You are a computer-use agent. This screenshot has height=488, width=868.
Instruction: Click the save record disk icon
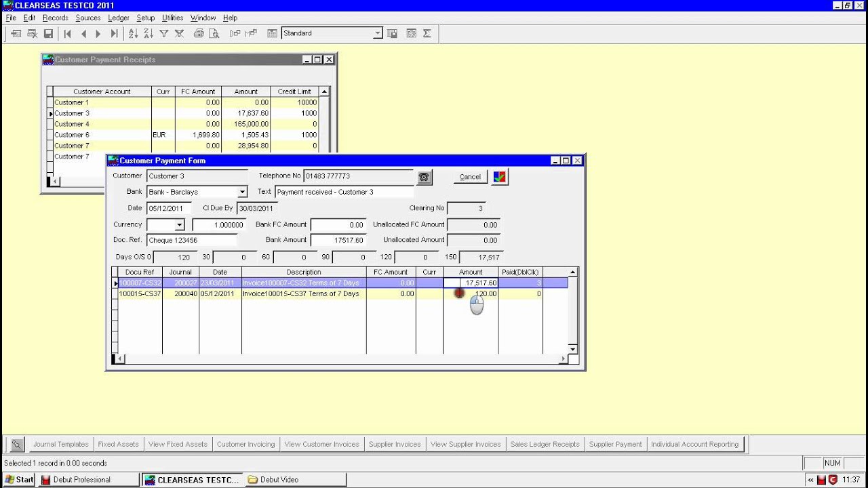coord(48,33)
